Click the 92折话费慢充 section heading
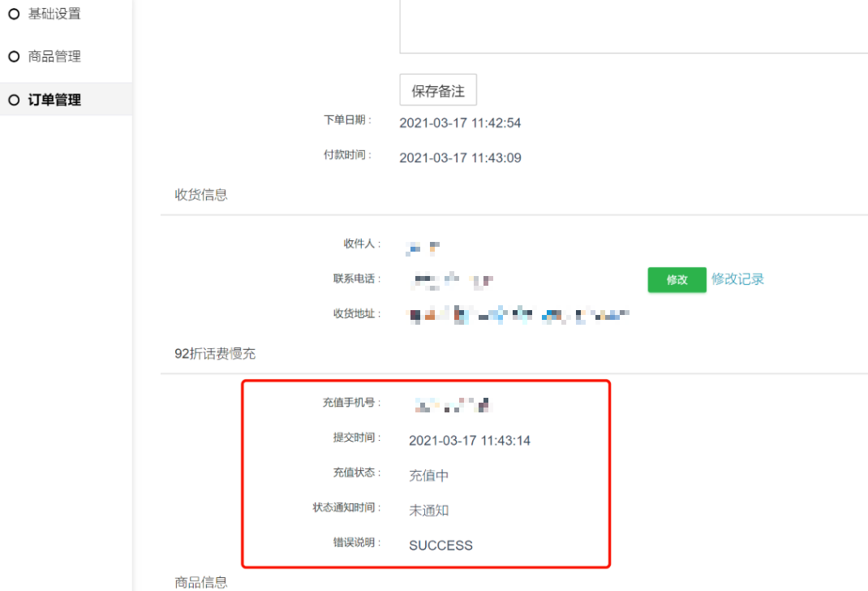 click(x=216, y=353)
